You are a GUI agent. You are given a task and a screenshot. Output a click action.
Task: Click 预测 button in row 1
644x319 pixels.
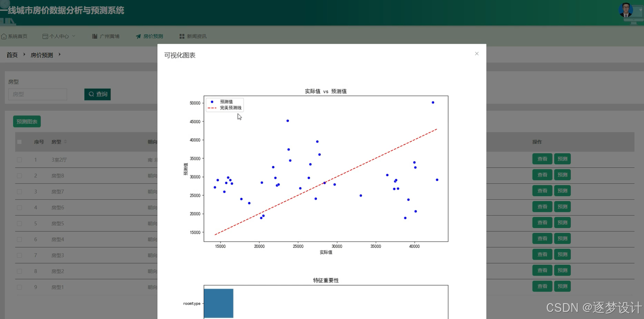pos(562,159)
